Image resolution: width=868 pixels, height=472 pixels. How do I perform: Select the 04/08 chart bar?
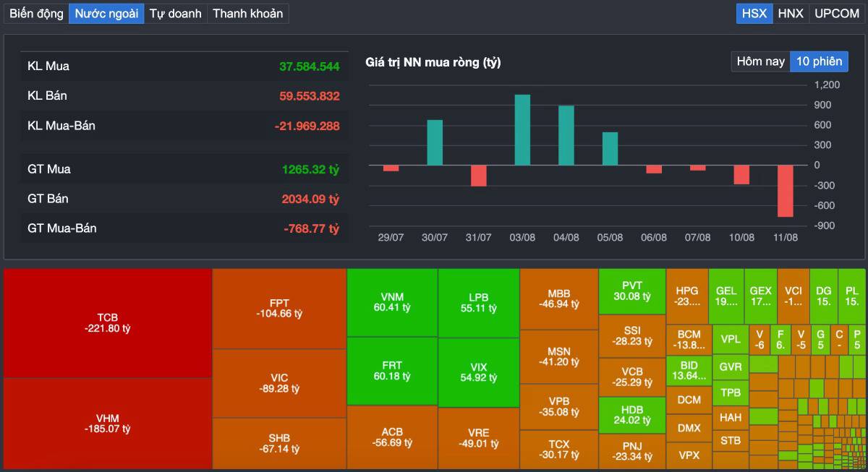coord(566,136)
